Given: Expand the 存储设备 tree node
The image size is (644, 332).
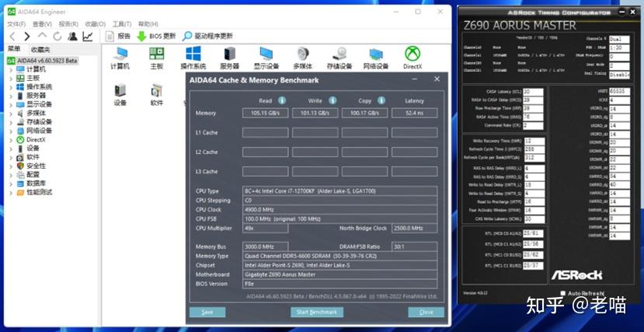Looking at the screenshot, I should click(x=11, y=122).
